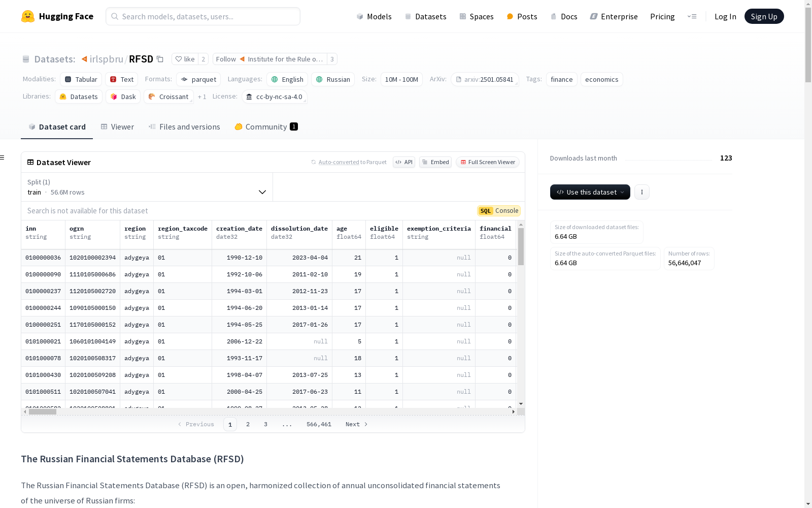Image resolution: width=812 pixels, height=508 pixels.
Task: Click the follower count 3
Action: click(332, 59)
